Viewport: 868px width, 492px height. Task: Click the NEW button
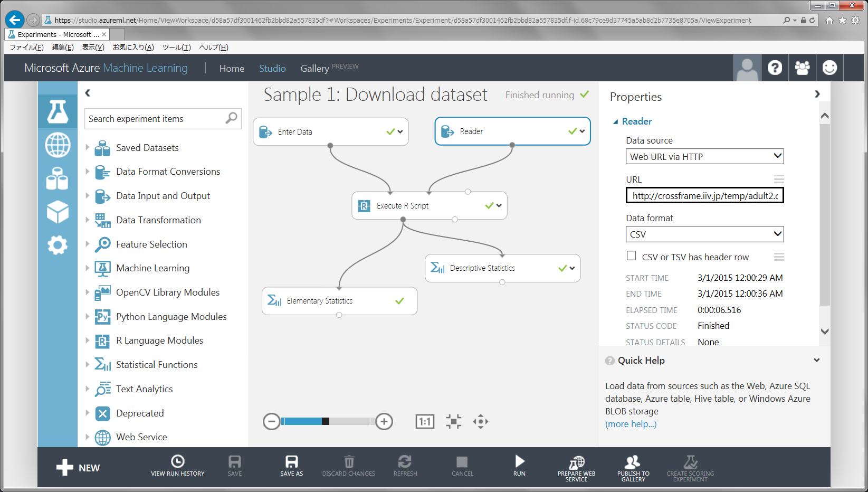tap(78, 468)
